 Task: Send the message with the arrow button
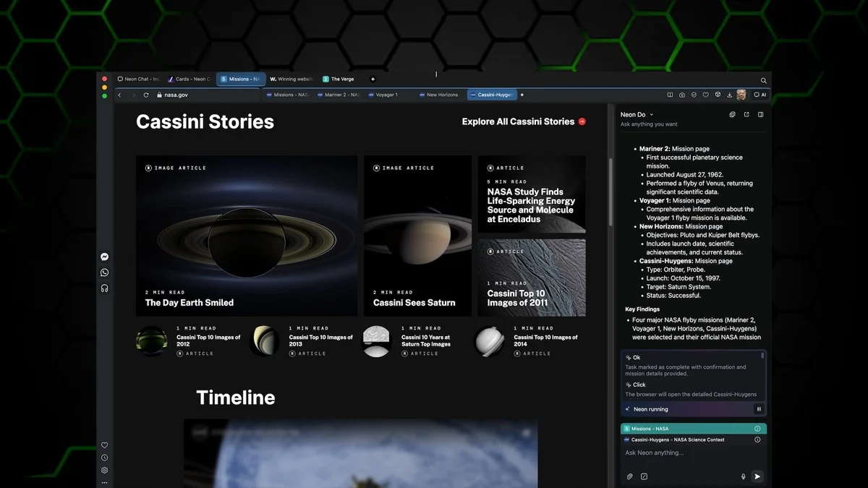(757, 476)
